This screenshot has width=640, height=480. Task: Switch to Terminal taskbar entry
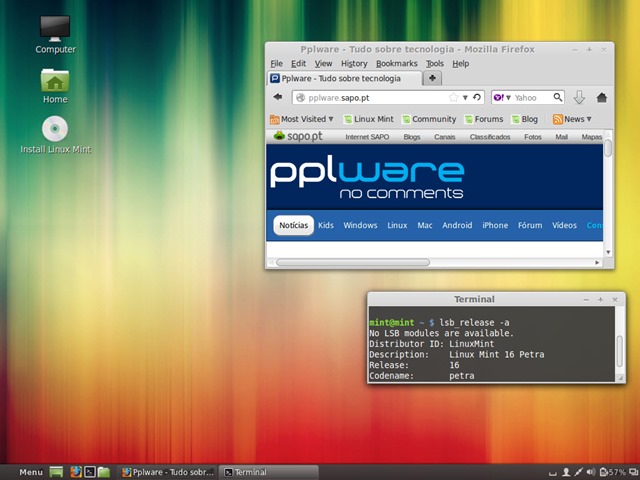(x=269, y=472)
